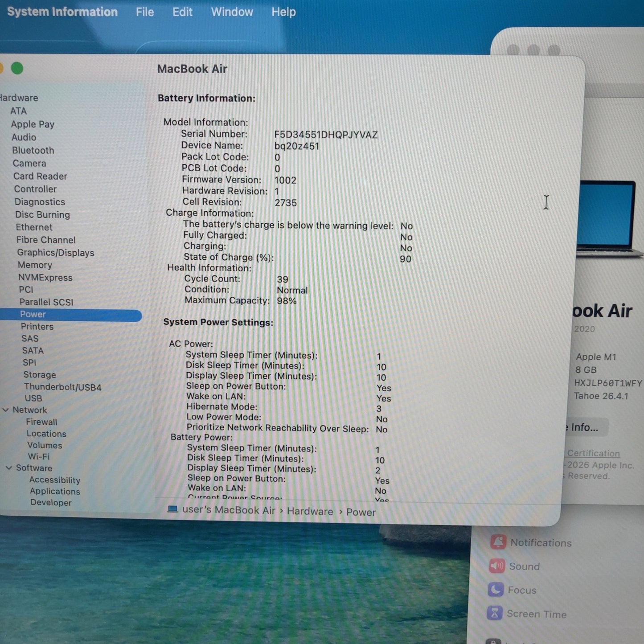Click the Firmware Version value 1002
The height and width of the screenshot is (644, 644).
(x=285, y=180)
